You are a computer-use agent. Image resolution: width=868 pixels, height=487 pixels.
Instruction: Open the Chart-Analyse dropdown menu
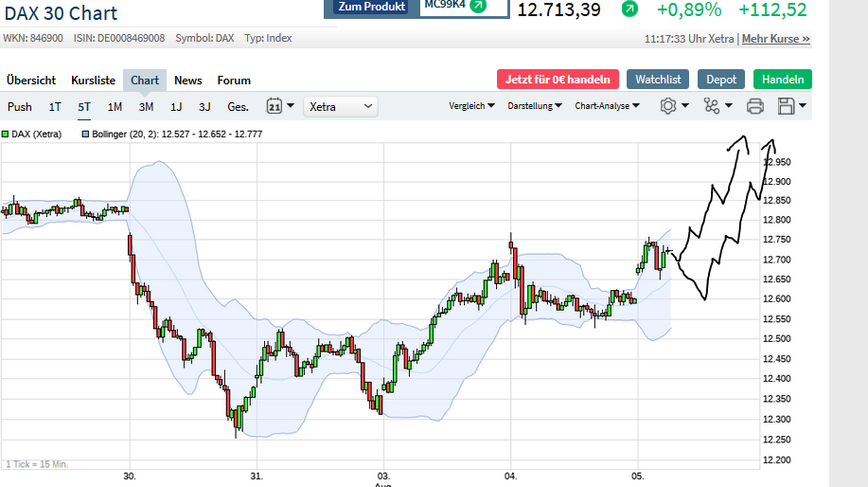pyautogui.click(x=606, y=106)
